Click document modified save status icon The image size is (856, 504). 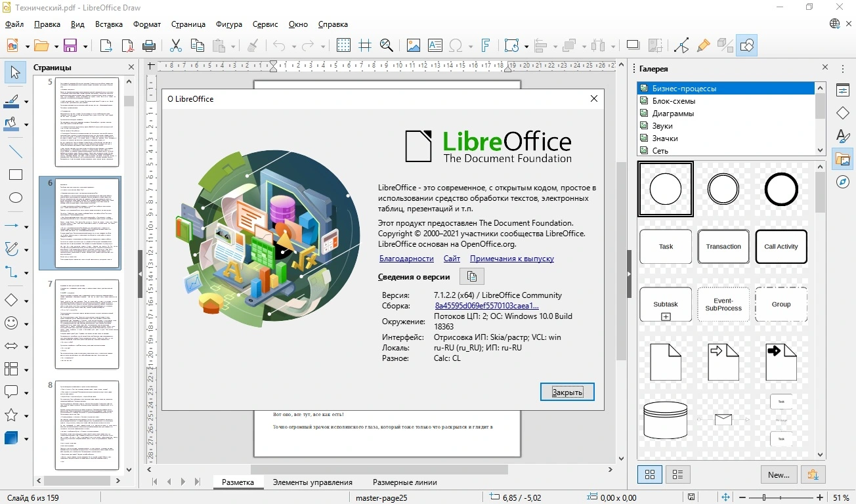tap(691, 498)
